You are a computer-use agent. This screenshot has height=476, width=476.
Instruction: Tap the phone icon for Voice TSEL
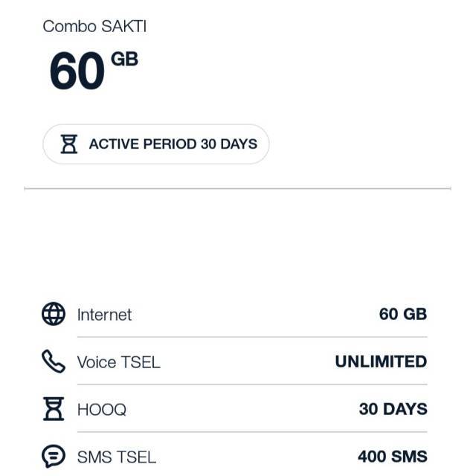click(x=54, y=361)
